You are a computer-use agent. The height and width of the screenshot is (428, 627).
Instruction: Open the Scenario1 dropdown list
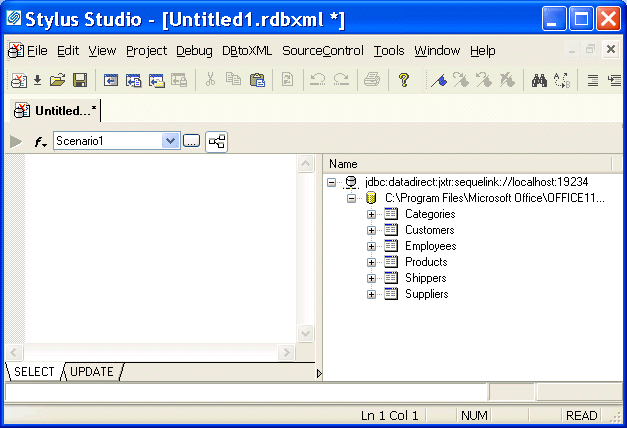click(170, 142)
